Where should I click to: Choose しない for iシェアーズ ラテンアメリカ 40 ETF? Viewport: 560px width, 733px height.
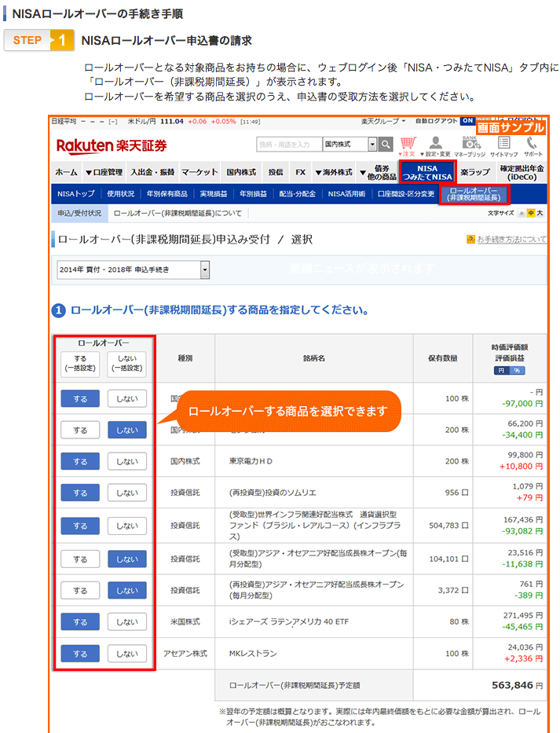coord(126,621)
